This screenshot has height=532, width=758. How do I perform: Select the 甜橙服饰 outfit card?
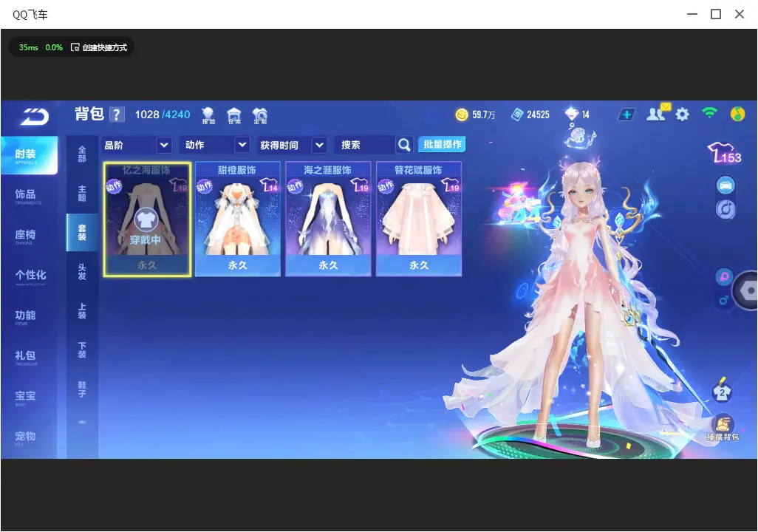tap(237, 219)
